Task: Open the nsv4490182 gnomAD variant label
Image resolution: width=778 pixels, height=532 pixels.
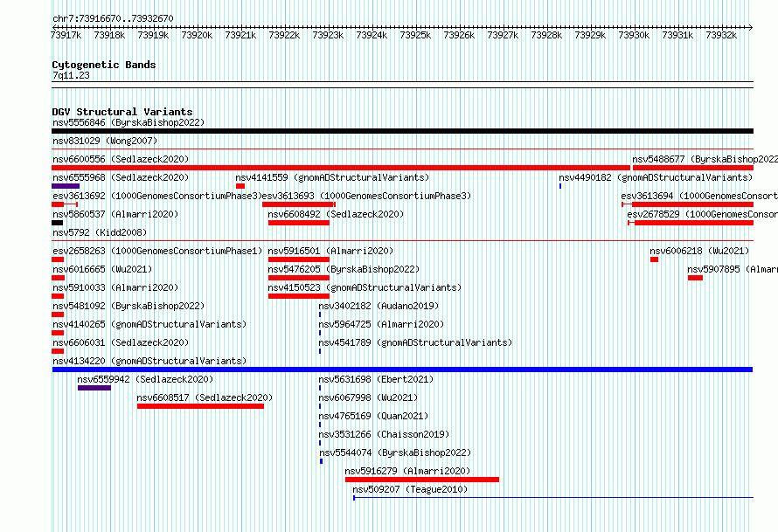Action: (x=656, y=177)
